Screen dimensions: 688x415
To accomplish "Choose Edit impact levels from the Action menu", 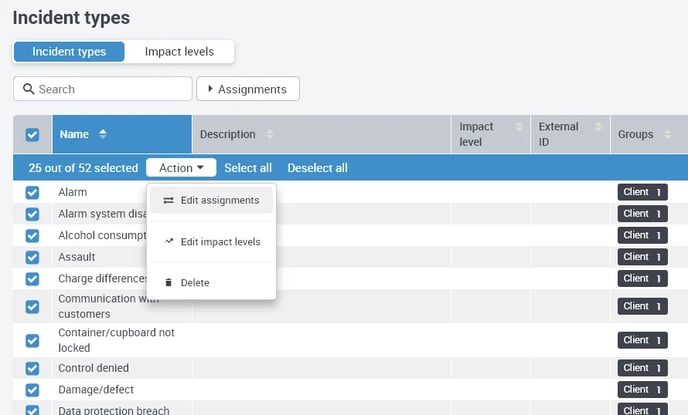I will 211,242.
